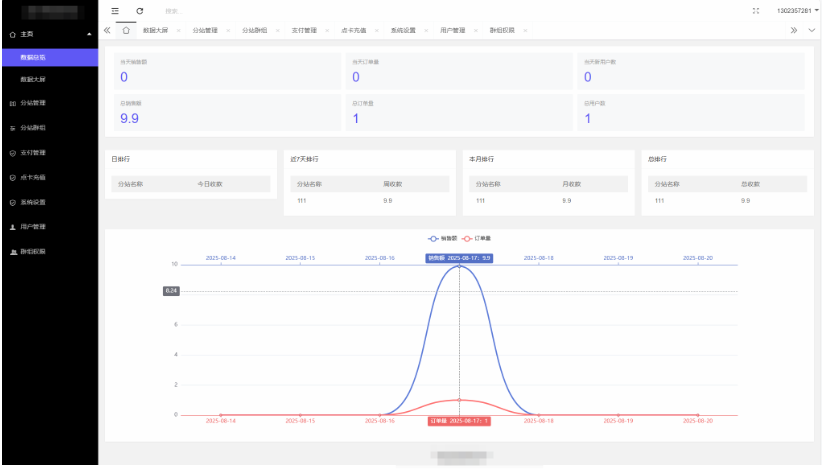Collapse the sidebar with the hamburger icon
This screenshot has height=471, width=825.
(115, 11)
